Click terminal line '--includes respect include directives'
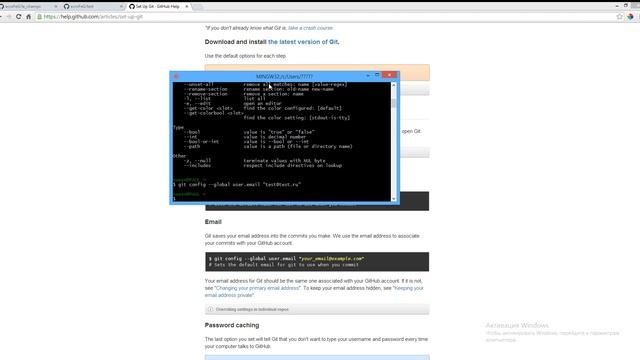640x360 pixels. 263,166
